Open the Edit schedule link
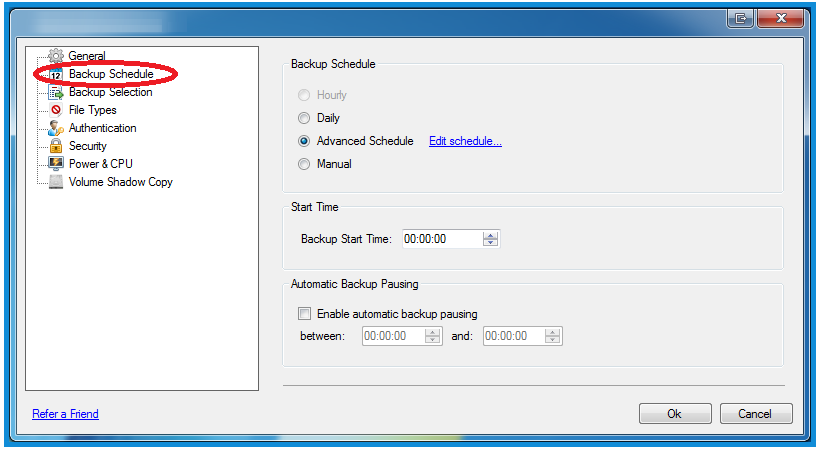This screenshot has width=819, height=450. tap(465, 141)
